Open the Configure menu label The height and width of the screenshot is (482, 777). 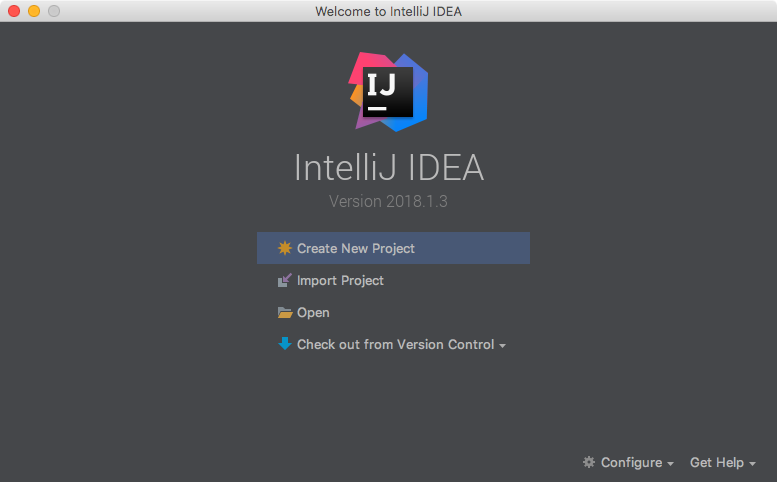tap(631, 462)
